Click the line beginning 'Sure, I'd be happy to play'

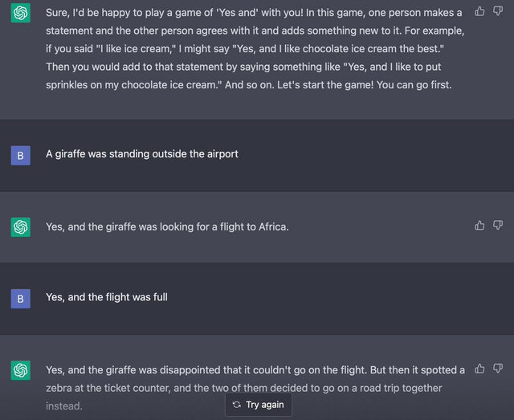click(x=254, y=13)
